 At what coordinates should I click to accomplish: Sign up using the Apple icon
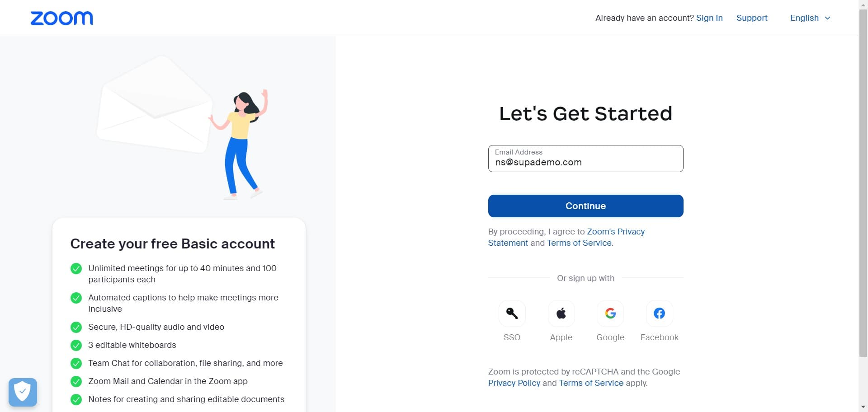click(x=561, y=314)
